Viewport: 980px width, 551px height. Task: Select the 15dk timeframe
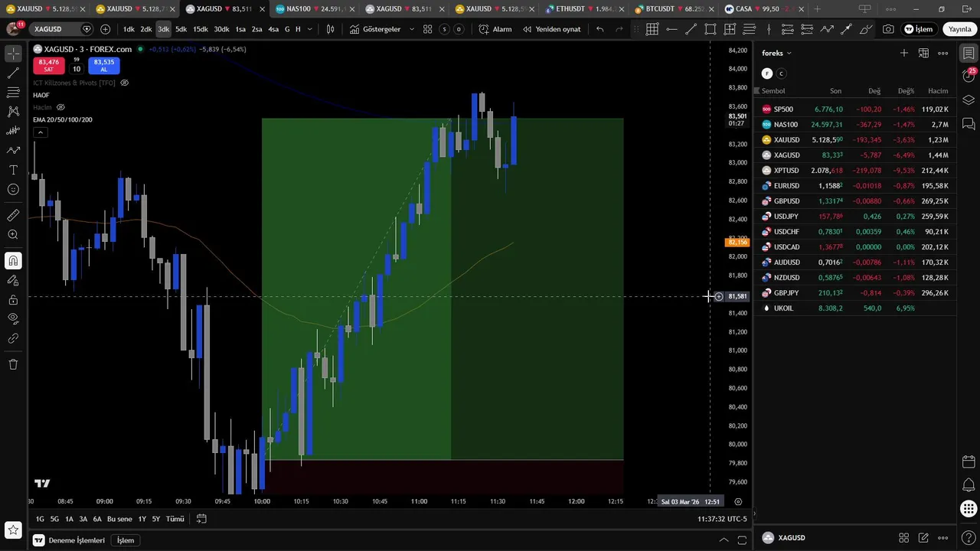(200, 29)
